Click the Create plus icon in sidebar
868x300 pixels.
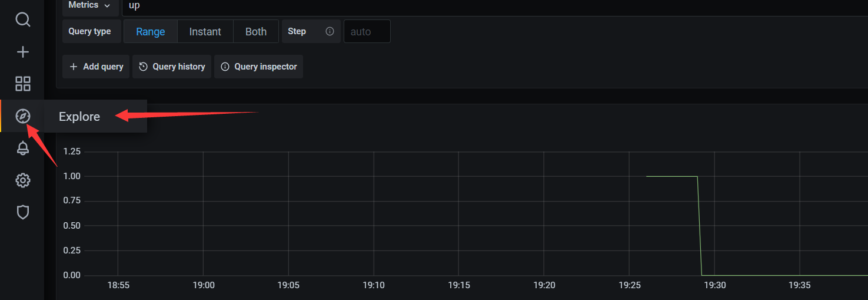pyautogui.click(x=22, y=52)
